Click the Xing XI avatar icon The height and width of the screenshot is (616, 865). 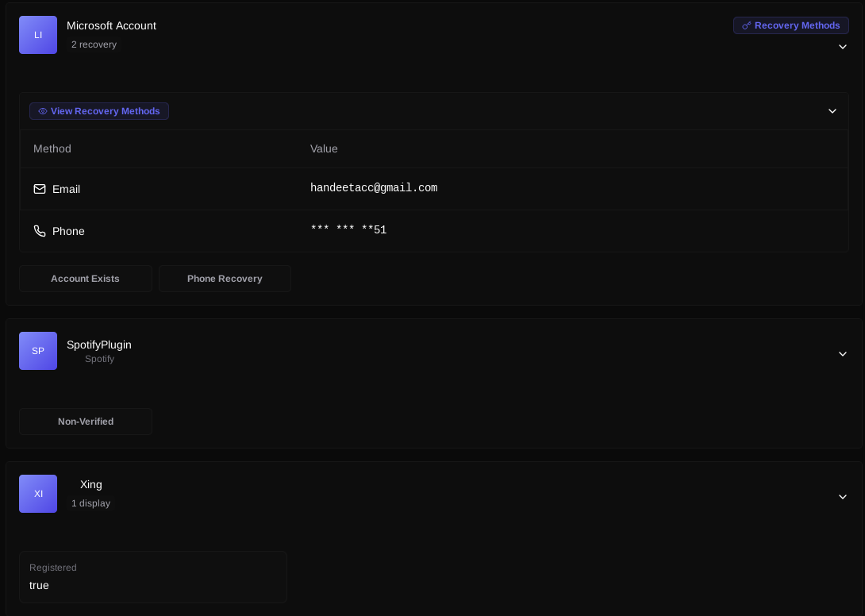[38, 494]
